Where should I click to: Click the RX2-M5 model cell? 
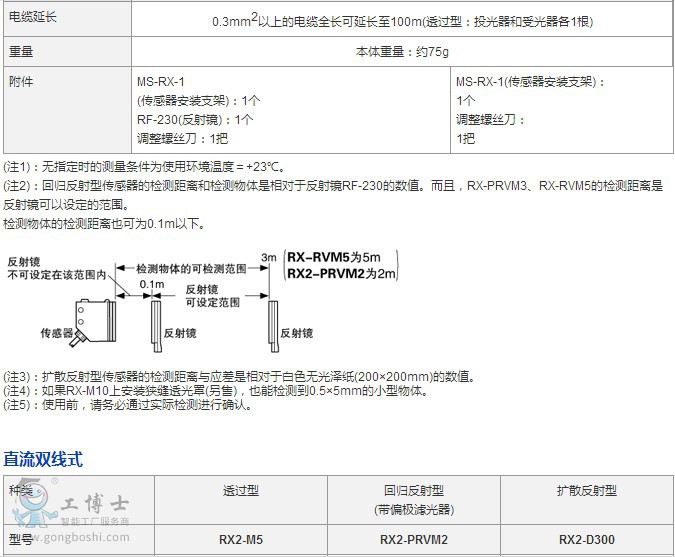point(241,539)
